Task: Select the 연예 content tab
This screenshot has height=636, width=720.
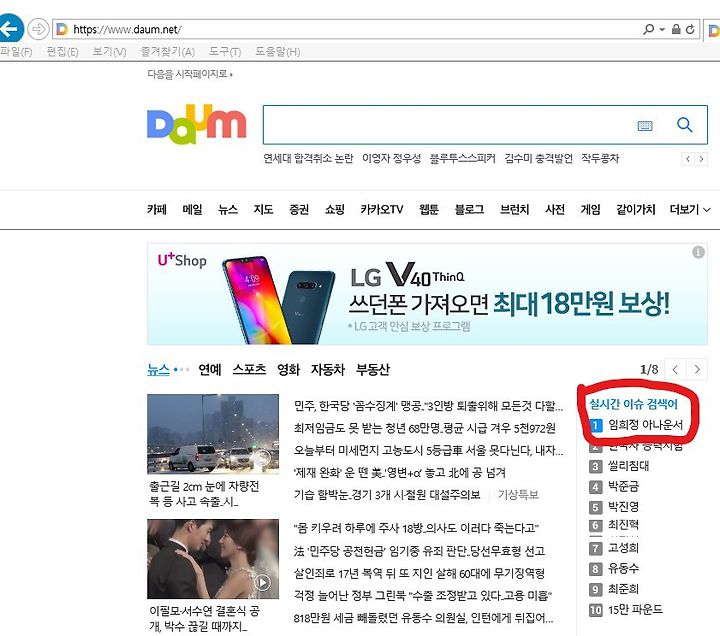Action: coord(210,369)
